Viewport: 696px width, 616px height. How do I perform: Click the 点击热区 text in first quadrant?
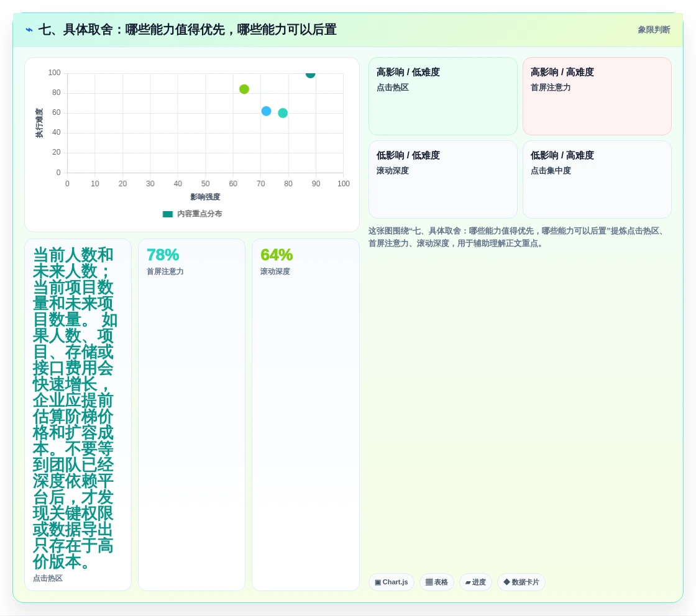pos(392,88)
